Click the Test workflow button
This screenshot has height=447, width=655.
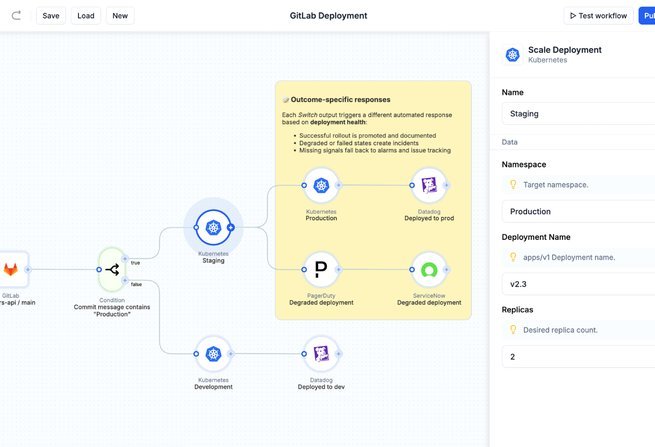598,16
